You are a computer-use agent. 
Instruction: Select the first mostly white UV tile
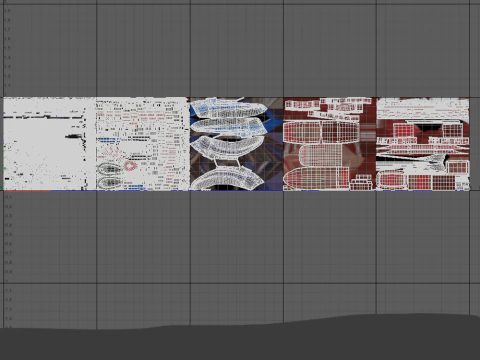point(50,144)
